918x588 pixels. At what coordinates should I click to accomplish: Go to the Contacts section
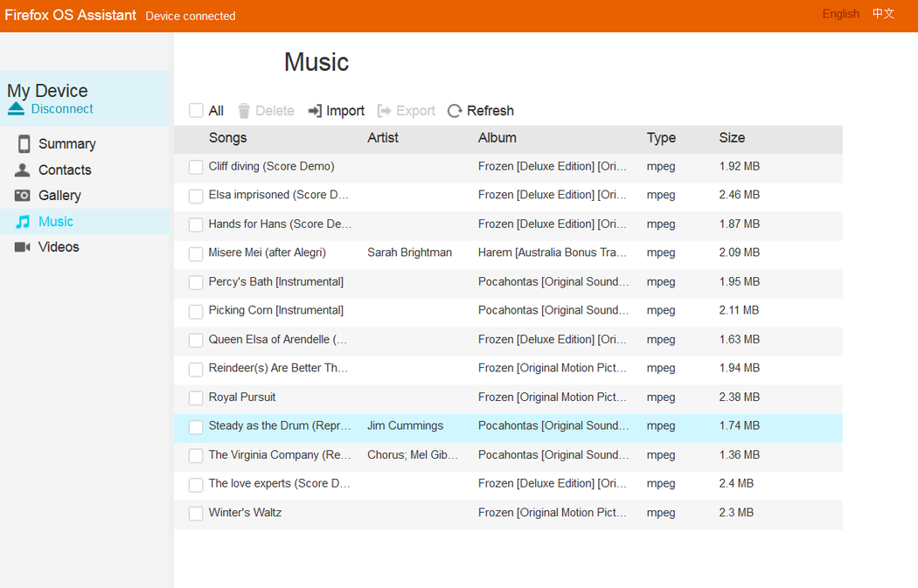65,170
